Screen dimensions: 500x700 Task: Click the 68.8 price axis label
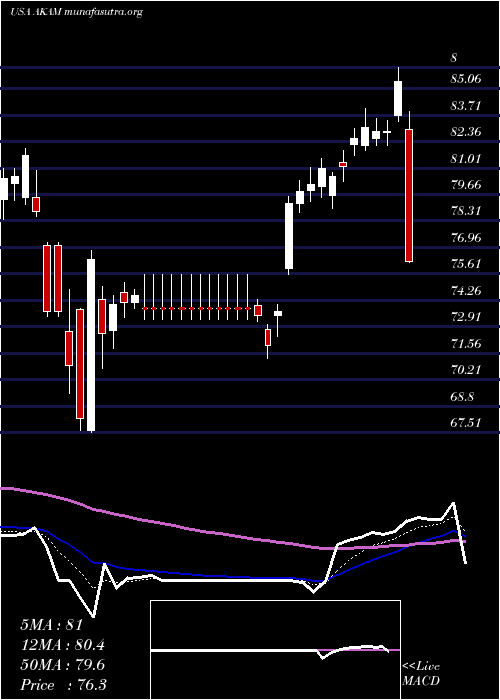click(x=462, y=396)
